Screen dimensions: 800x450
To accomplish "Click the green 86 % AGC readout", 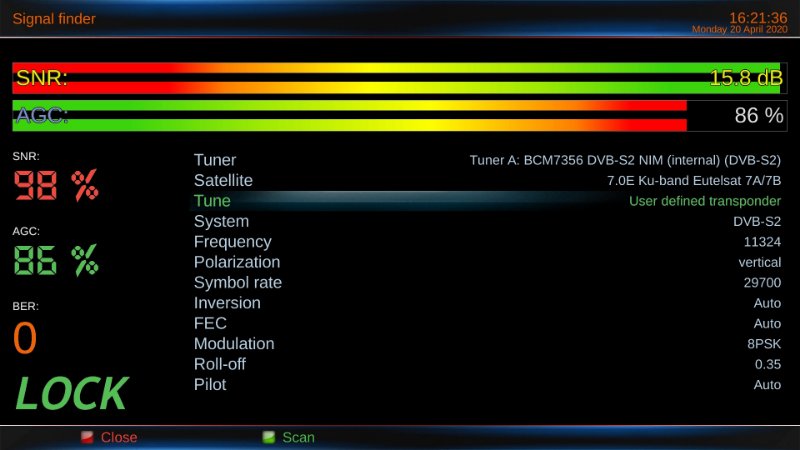I will coord(56,260).
